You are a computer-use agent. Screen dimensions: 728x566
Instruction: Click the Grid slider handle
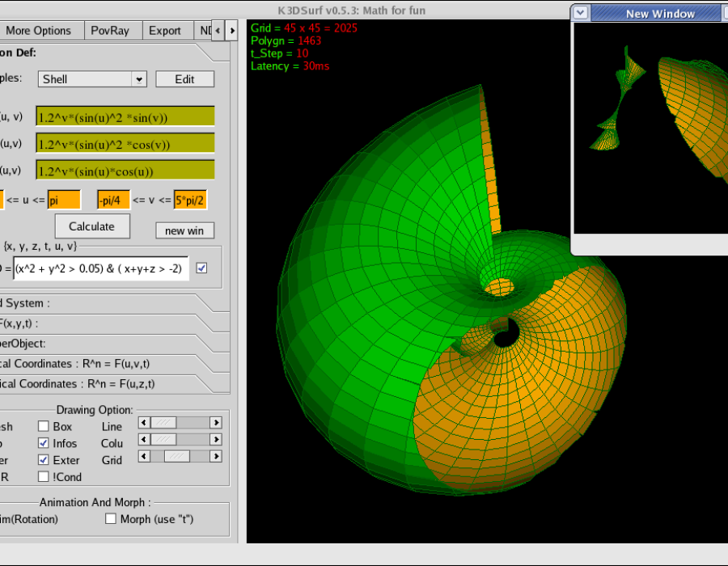177,457
